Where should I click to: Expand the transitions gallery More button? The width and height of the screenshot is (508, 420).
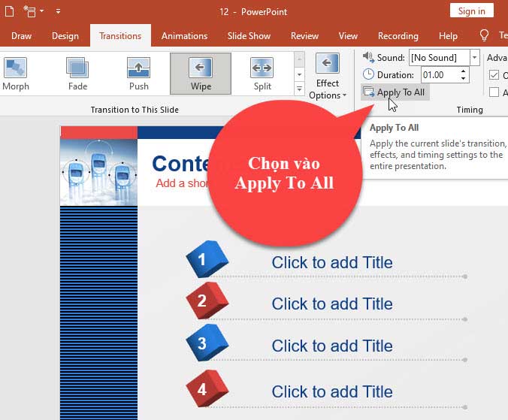(299, 88)
